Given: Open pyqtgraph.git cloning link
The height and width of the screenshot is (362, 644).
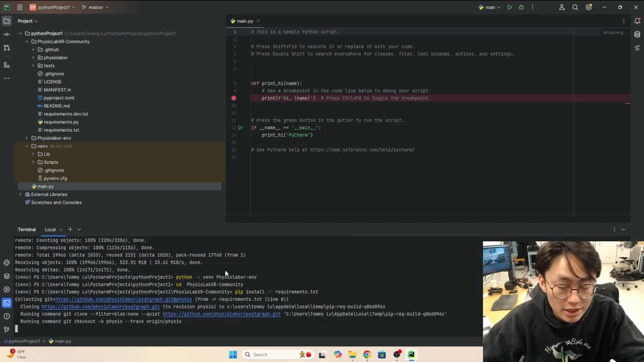Looking at the screenshot, I should 101,307.
